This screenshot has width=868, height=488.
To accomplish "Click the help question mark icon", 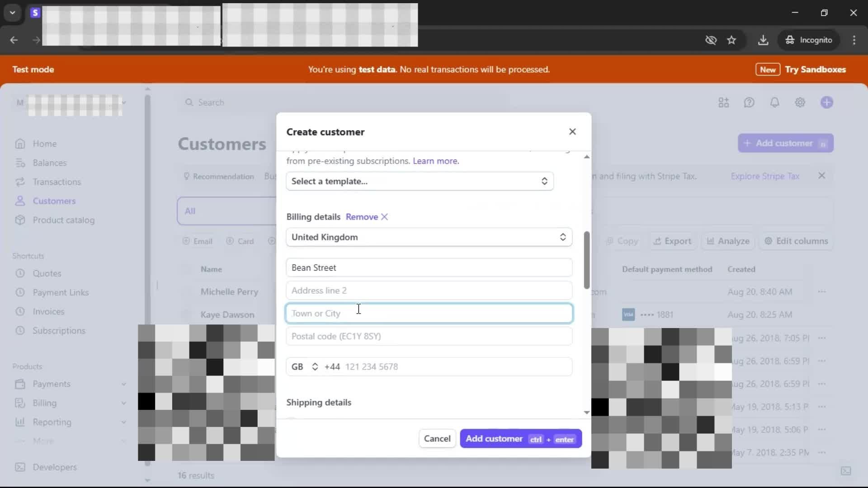I will pos(749,103).
